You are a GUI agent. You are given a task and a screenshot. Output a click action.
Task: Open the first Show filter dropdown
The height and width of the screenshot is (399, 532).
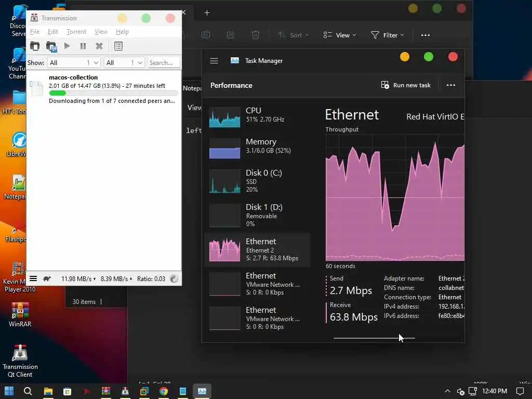pos(74,63)
